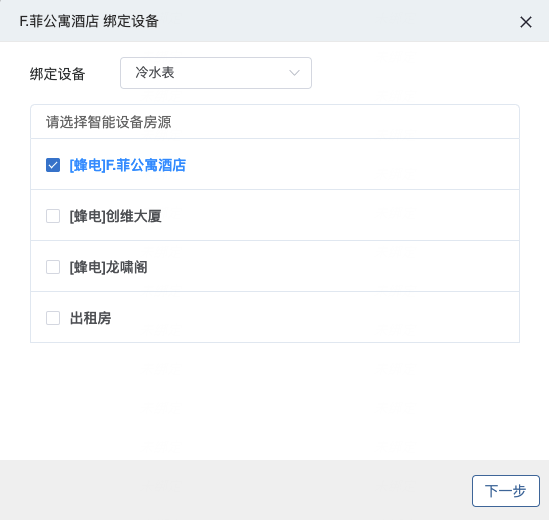Choose the [蜂电]龙啸阁 label text
This screenshot has height=520, width=549.
[x=108, y=267]
